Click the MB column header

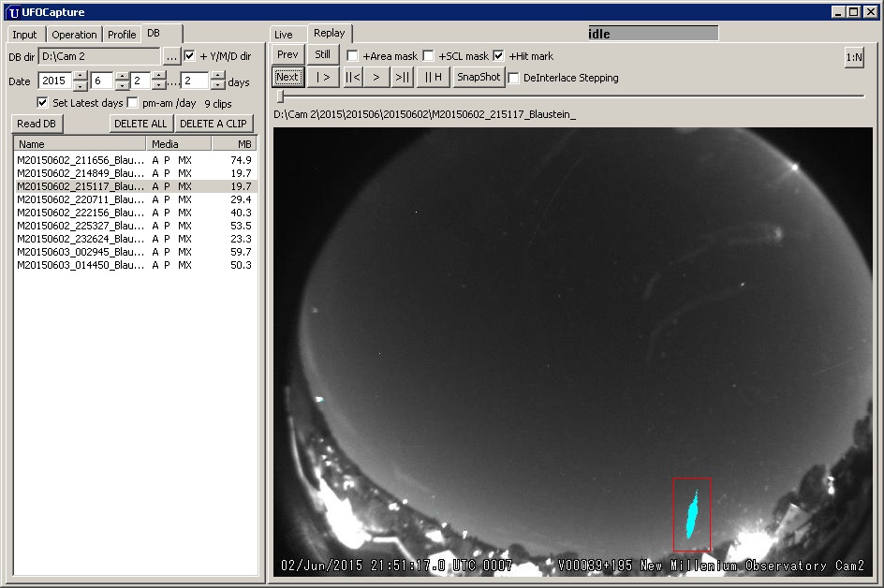point(232,144)
